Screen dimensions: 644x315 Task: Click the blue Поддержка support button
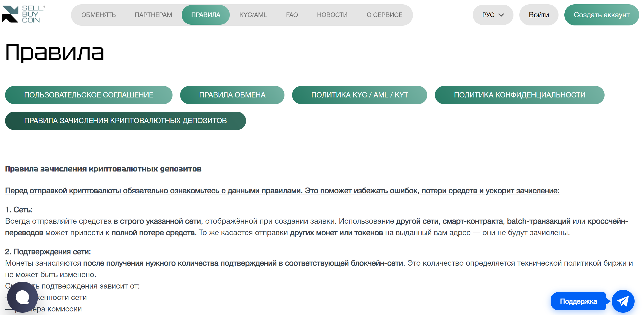tap(578, 301)
